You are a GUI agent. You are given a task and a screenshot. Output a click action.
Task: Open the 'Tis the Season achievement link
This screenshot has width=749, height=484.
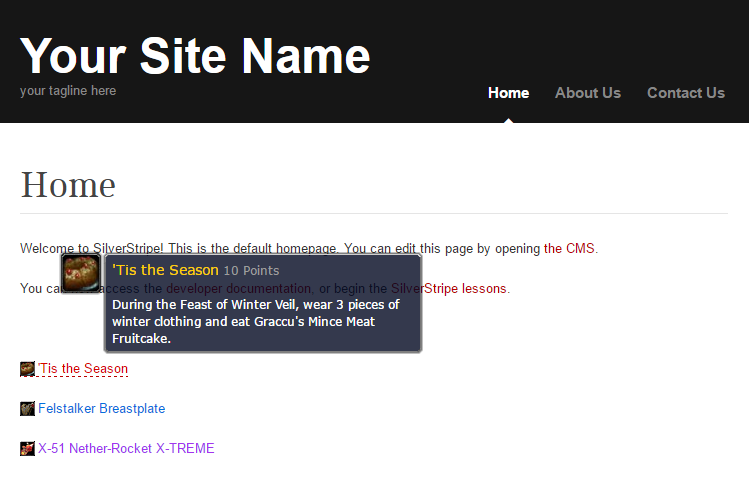83,369
